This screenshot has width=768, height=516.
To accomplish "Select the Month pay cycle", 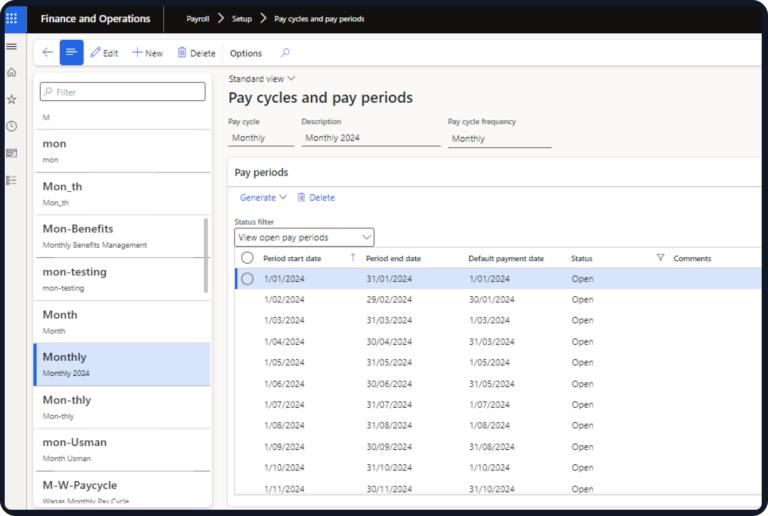I will click(x=122, y=322).
